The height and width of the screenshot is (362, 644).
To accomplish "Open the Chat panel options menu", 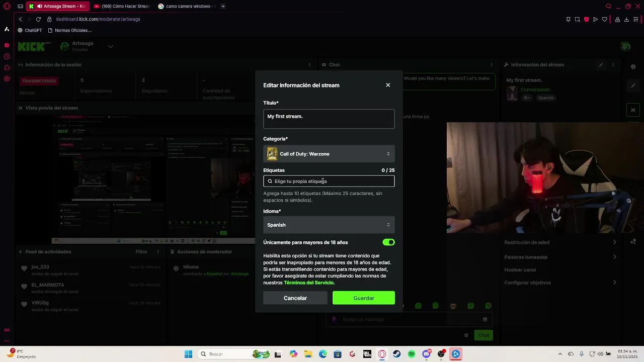I will (492, 65).
